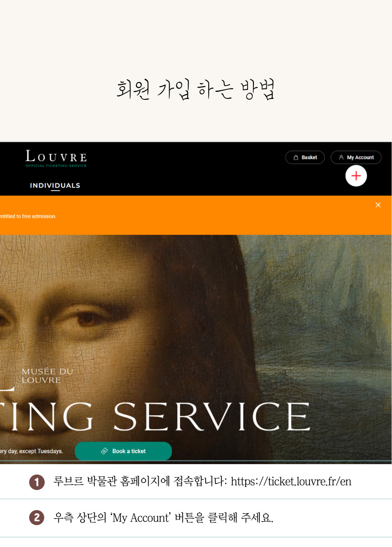Select the INDIVIDUALS tab
Viewport: 392px width, 547px height.
[x=55, y=186]
